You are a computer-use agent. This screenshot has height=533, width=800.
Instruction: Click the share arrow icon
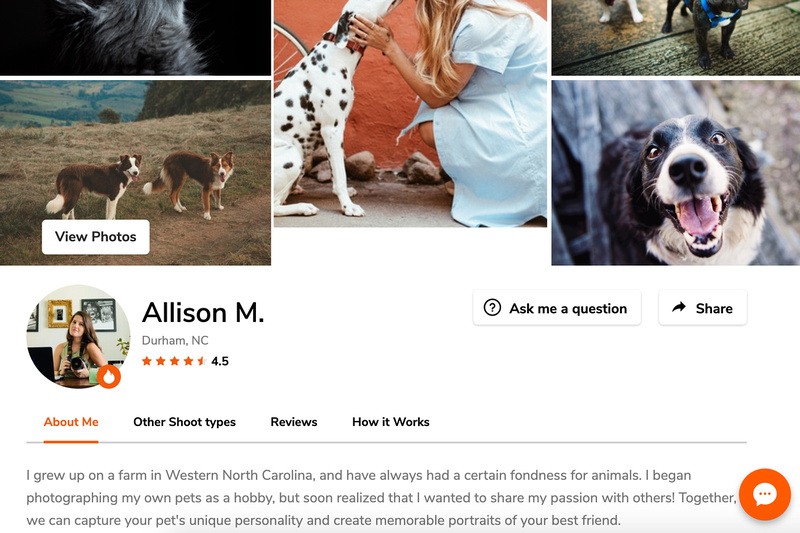tap(679, 308)
